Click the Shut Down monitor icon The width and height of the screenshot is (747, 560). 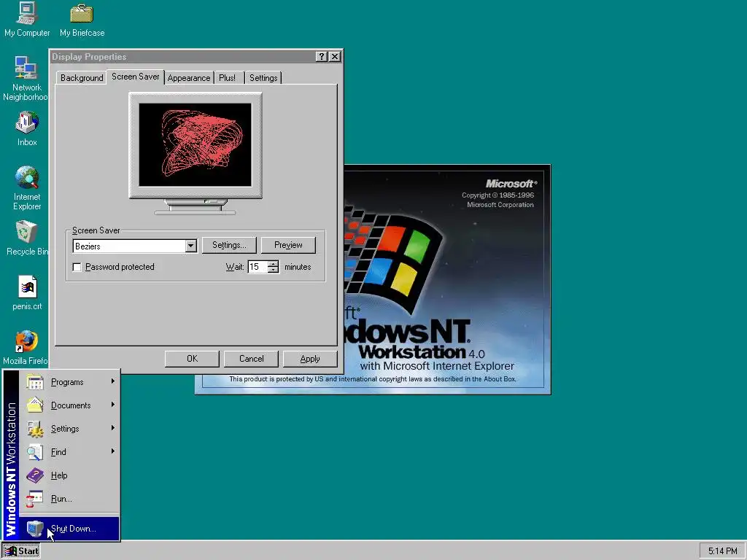pos(35,529)
